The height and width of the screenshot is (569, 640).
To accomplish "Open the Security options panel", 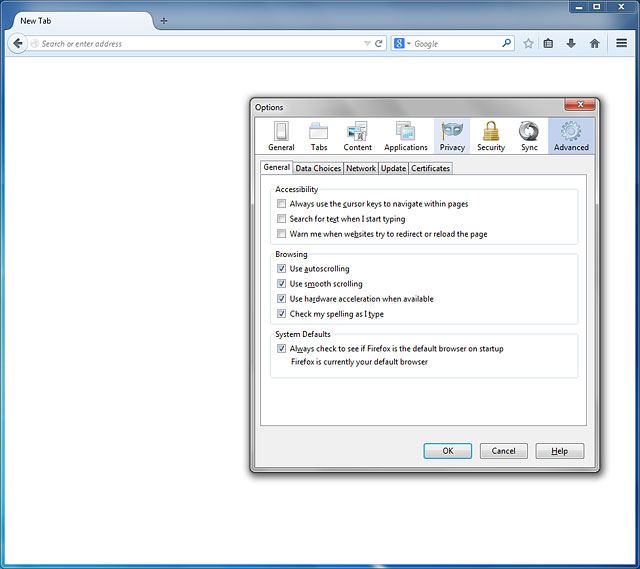I will [x=491, y=136].
